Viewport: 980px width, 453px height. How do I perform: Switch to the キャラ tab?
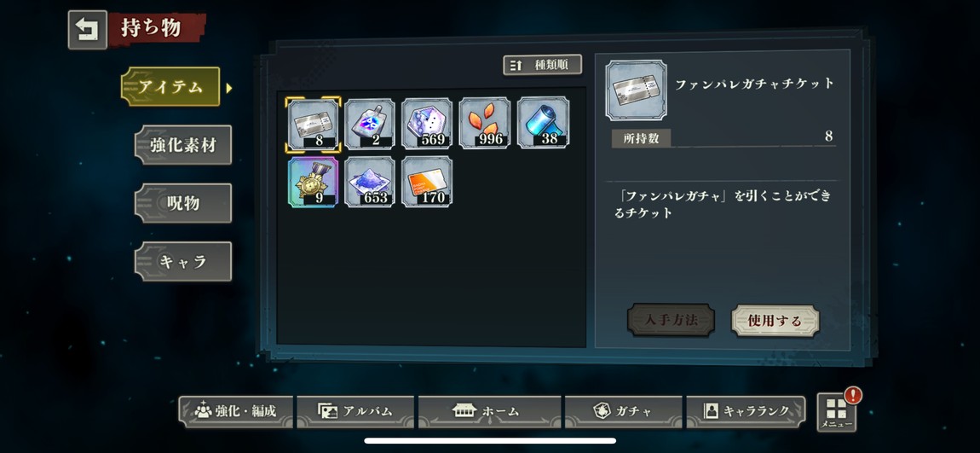tap(183, 262)
